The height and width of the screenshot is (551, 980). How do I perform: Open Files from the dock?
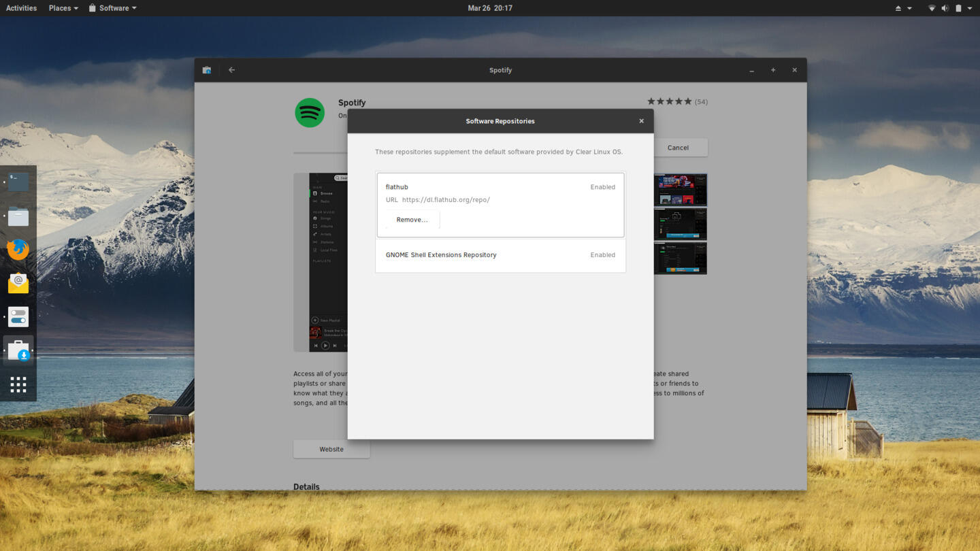pyautogui.click(x=18, y=216)
